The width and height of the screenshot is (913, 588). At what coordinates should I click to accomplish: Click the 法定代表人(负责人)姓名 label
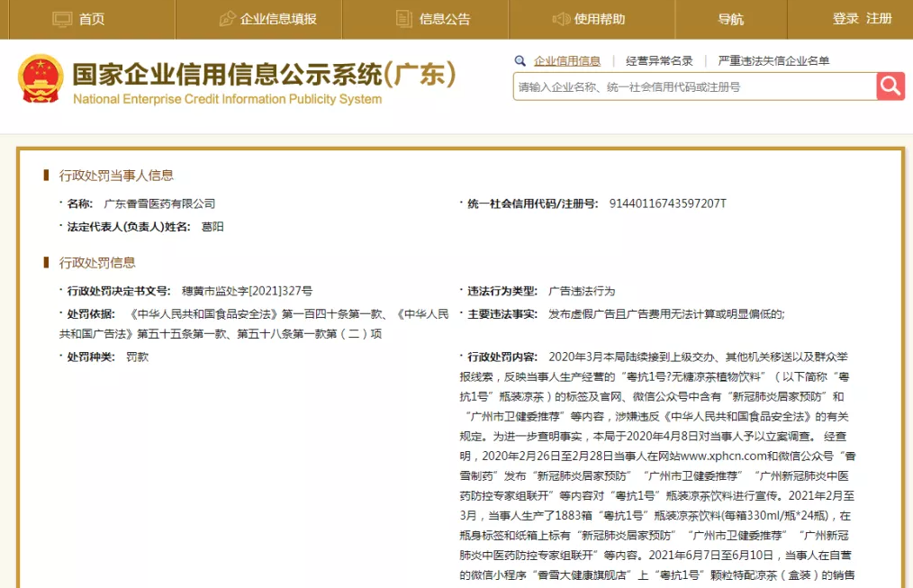[129, 227]
